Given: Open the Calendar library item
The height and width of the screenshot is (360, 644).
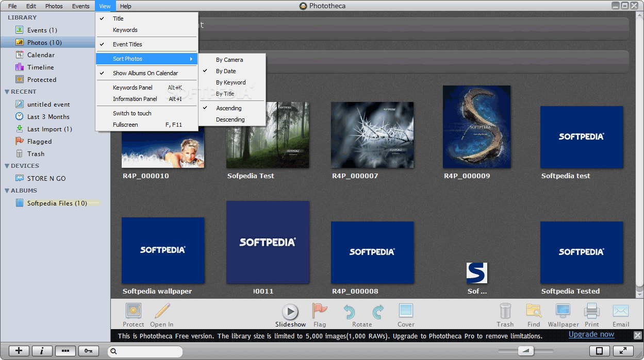Looking at the screenshot, I should point(40,55).
